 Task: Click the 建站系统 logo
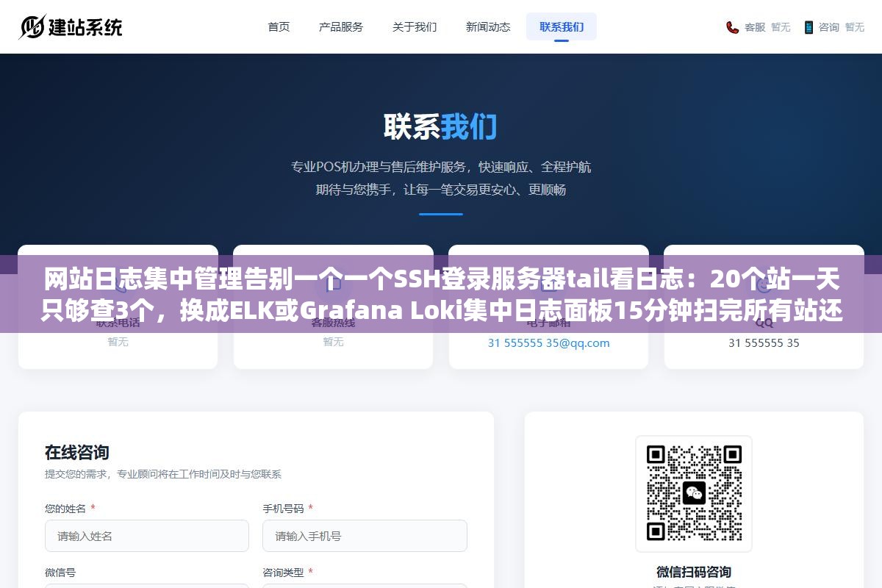point(71,27)
